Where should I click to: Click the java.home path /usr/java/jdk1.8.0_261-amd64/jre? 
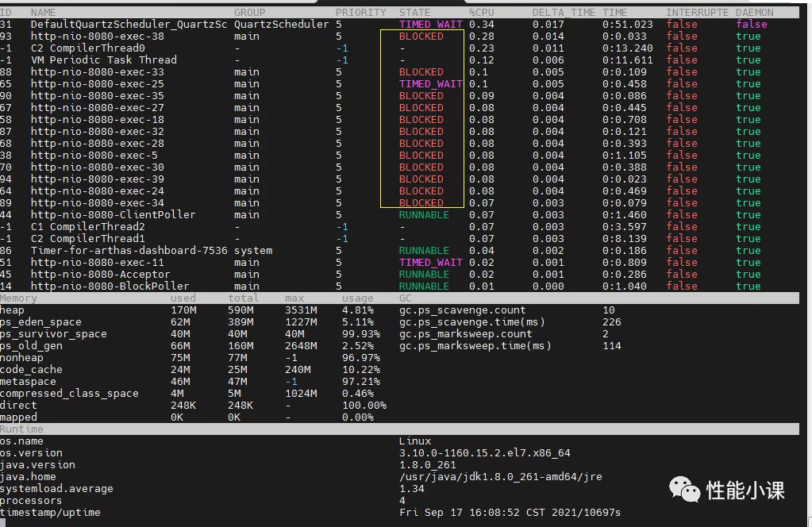(498, 476)
